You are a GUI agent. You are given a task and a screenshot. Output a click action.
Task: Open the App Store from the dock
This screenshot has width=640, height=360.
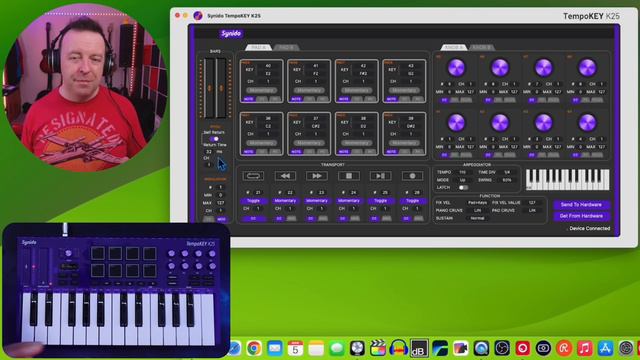point(605,348)
